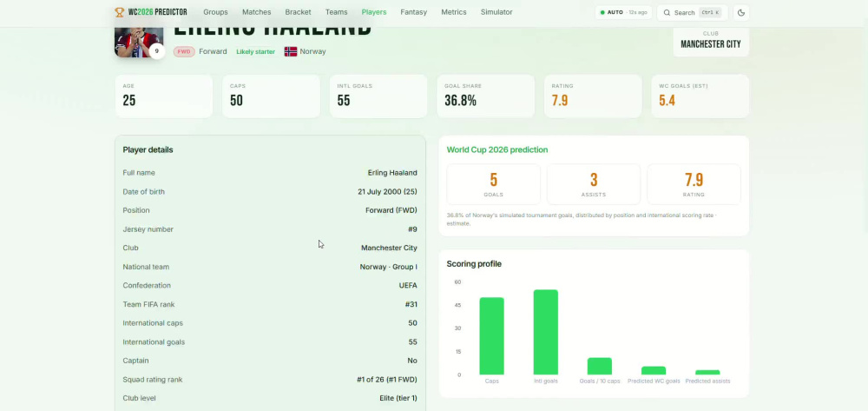Click the WC Goals (Est) 5.4 card

click(700, 96)
